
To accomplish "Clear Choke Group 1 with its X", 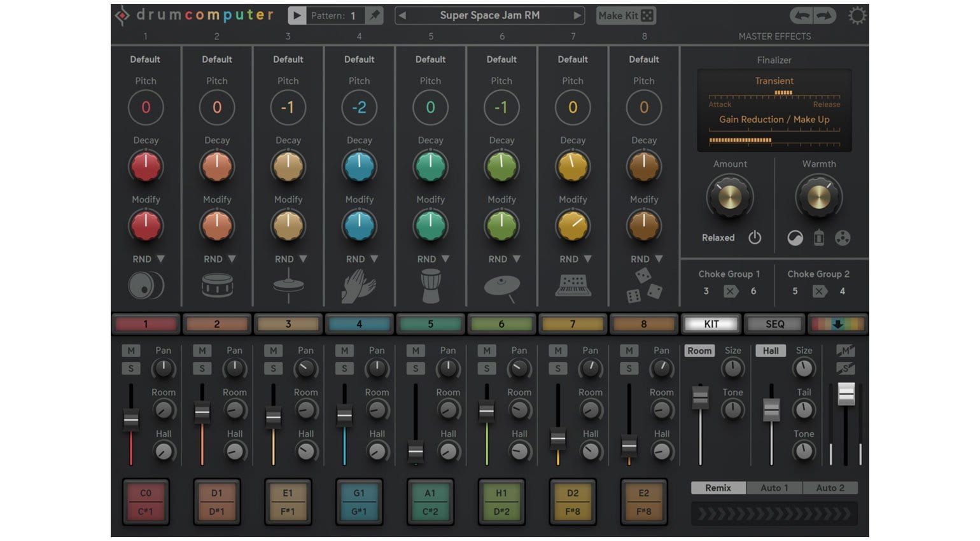I will [x=731, y=292].
